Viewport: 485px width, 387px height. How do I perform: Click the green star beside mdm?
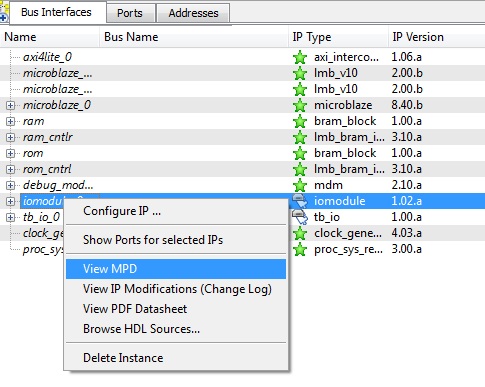point(300,185)
